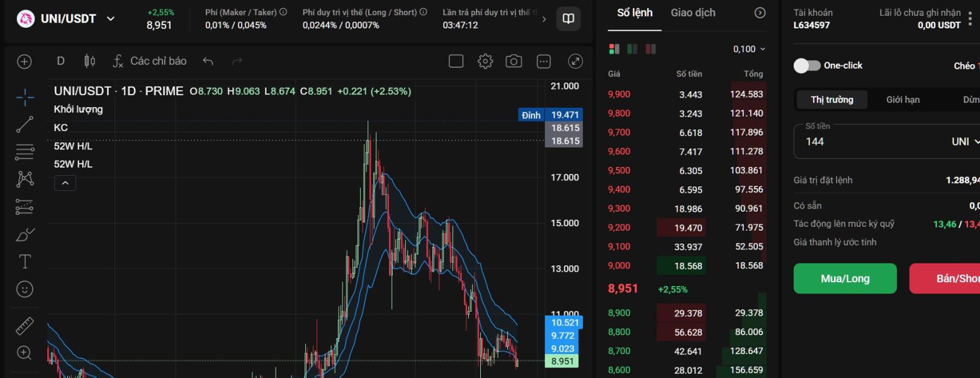The image size is (980, 378).
Task: Open the 'Các chỉ báo' indicators menu
Action: (x=150, y=61)
